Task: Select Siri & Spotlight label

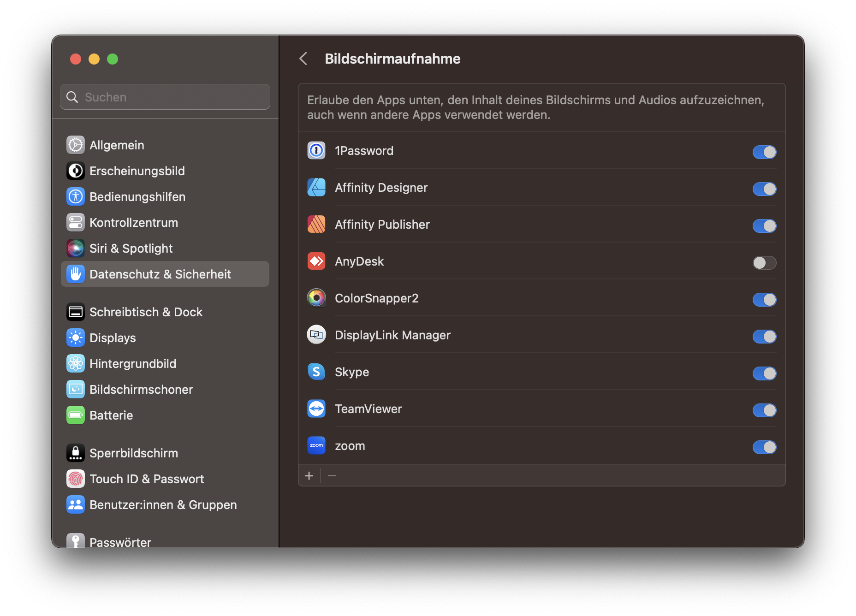Action: (x=131, y=248)
